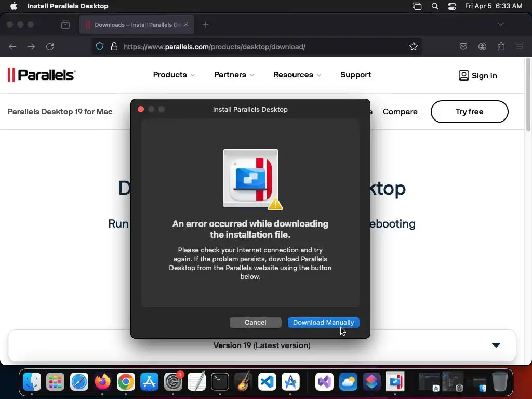Expand the Version 19 (Latest version) section
Screen dimensions: 532x399
click(262, 345)
